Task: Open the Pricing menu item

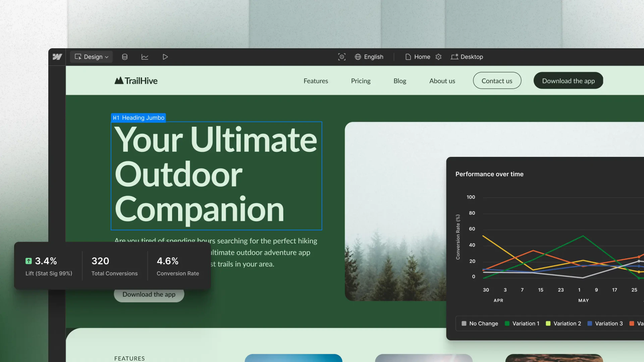Action: pyautogui.click(x=361, y=80)
